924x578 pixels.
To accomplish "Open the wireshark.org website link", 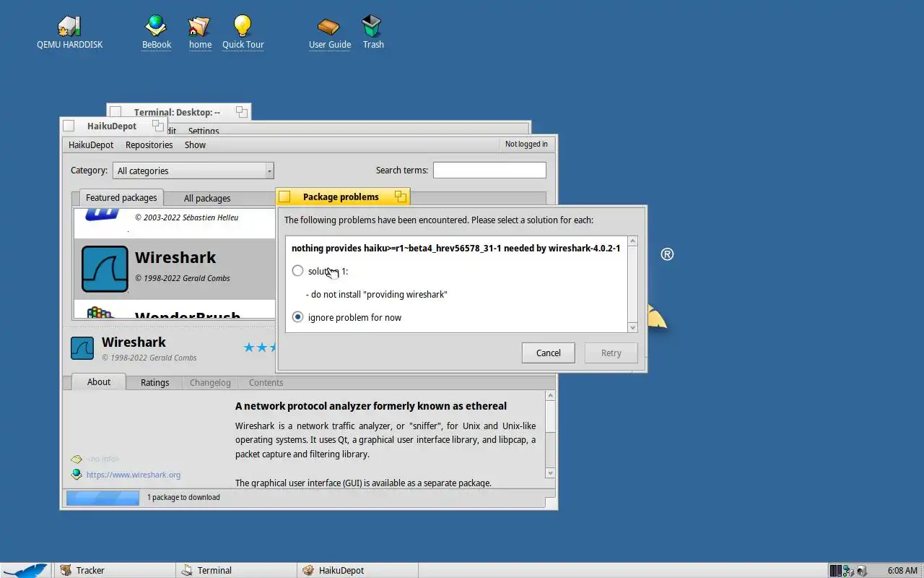I will 134,475.
